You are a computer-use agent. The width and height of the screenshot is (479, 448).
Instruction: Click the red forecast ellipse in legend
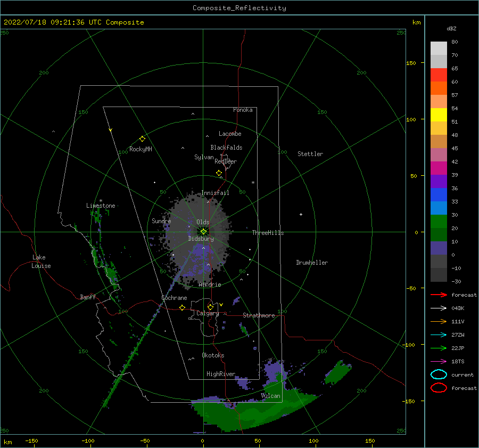439,388
